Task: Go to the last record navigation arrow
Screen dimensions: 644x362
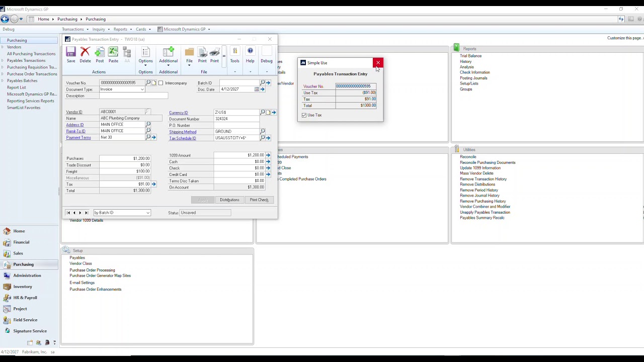Action: click(86, 213)
